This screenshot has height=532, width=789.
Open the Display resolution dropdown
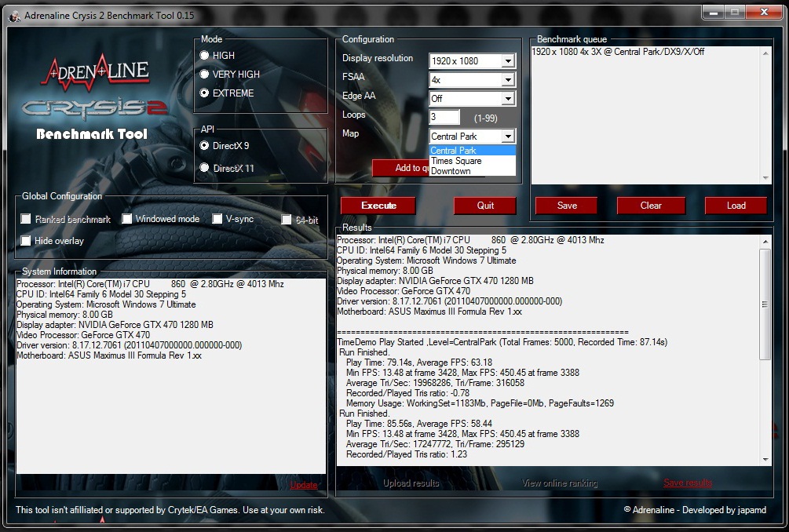coord(508,61)
